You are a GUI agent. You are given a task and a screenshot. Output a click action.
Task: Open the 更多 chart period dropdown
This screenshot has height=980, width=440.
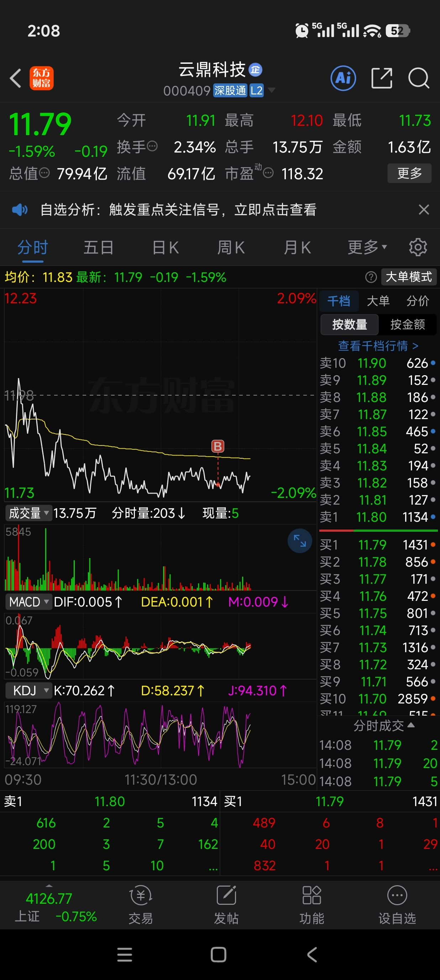click(367, 247)
